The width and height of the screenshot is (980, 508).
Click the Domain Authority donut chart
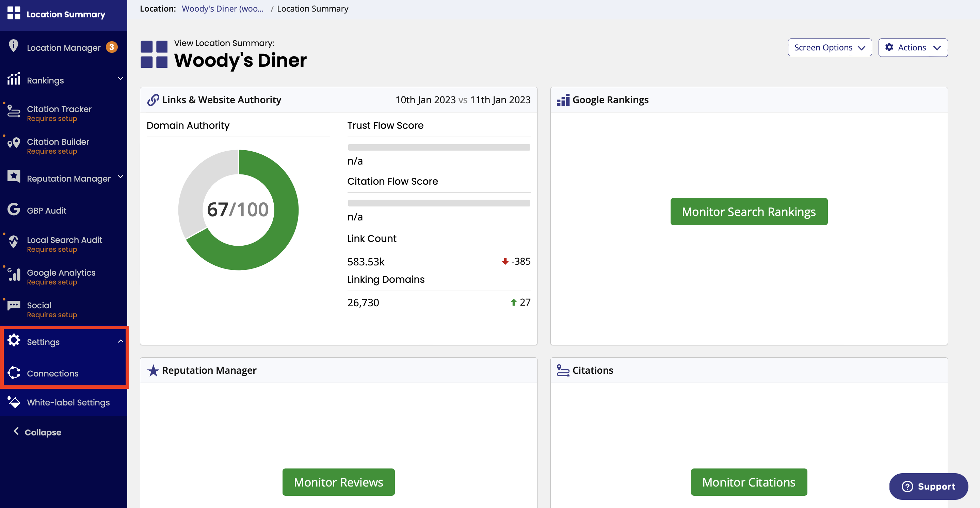pos(238,210)
